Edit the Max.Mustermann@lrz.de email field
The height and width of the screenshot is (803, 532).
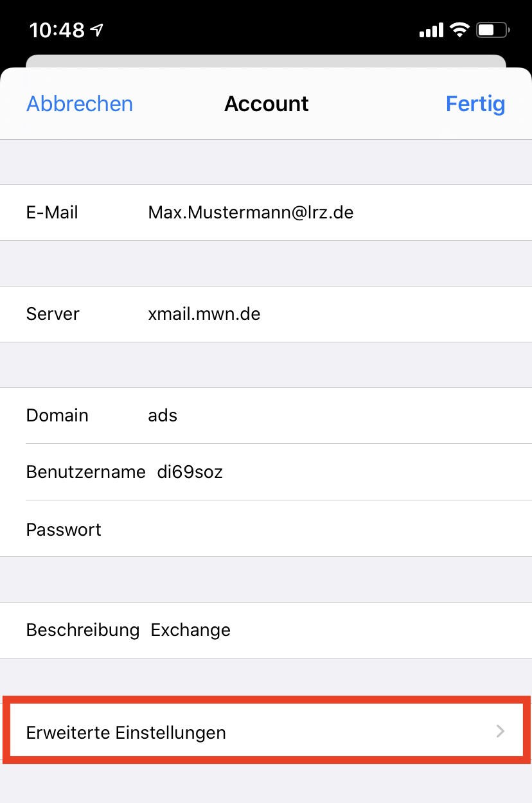pos(251,213)
